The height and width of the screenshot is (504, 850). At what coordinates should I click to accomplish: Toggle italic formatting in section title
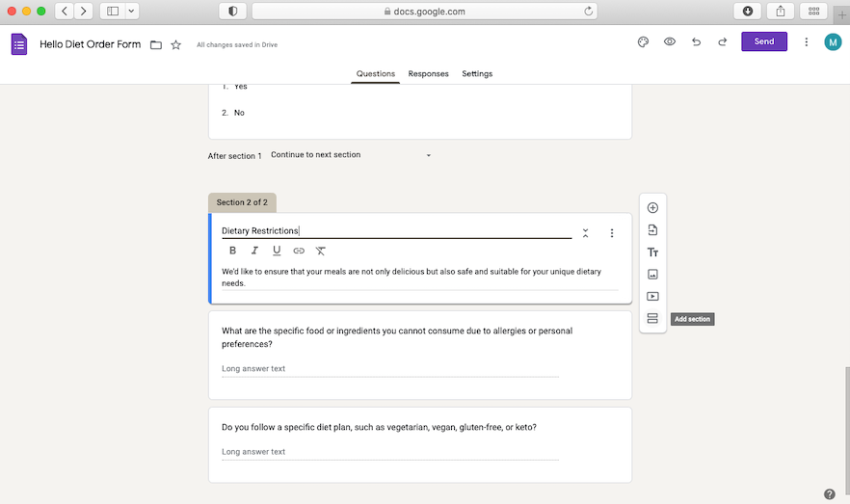coord(254,251)
